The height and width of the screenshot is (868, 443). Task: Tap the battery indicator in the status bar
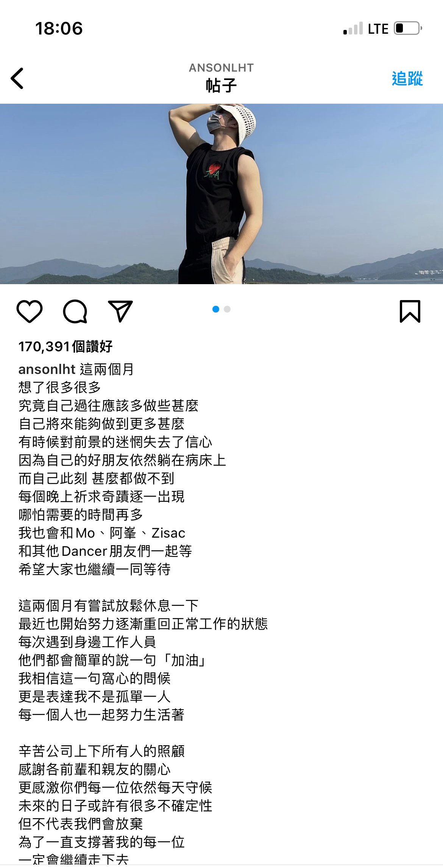tap(408, 28)
